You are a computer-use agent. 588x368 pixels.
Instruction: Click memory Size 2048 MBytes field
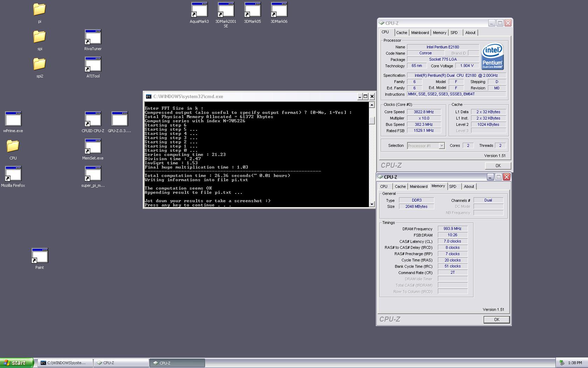[416, 206]
